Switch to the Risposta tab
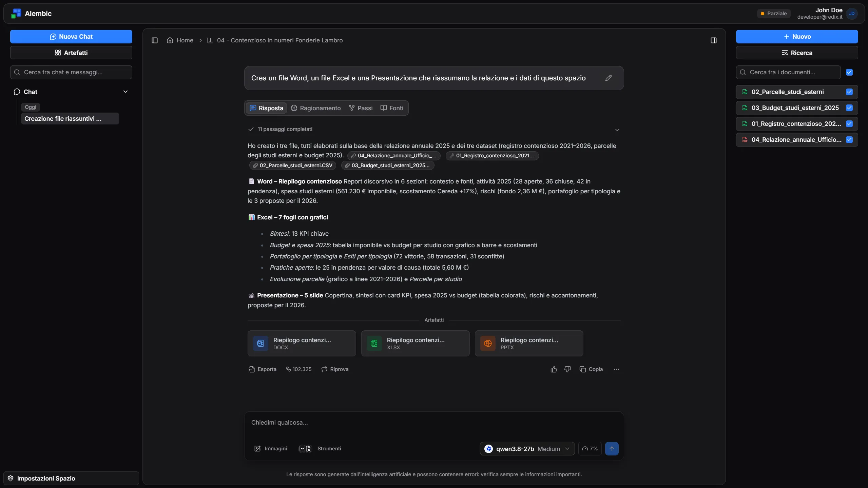This screenshot has width=868, height=488. 267,108
